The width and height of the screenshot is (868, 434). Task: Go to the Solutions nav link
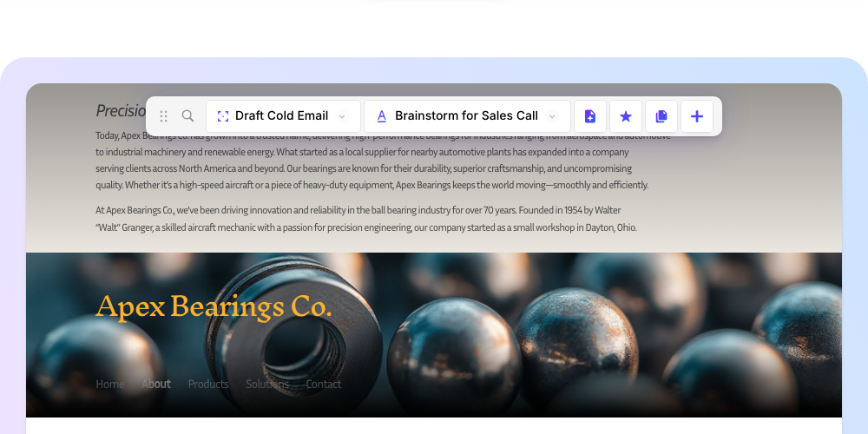267,385
